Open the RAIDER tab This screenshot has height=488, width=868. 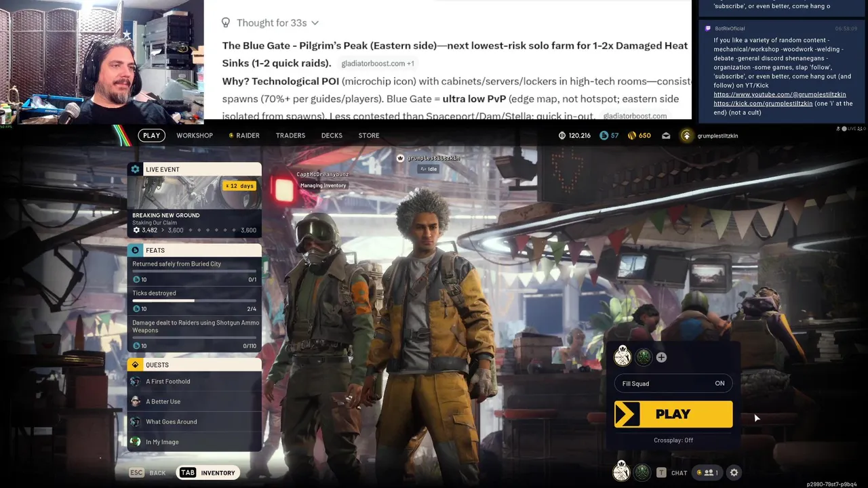click(x=244, y=136)
